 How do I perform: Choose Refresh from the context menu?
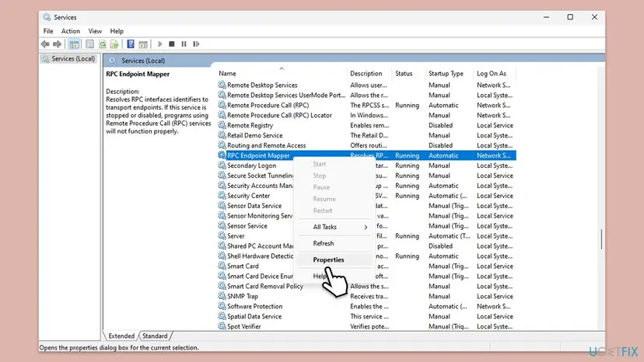tap(334, 243)
